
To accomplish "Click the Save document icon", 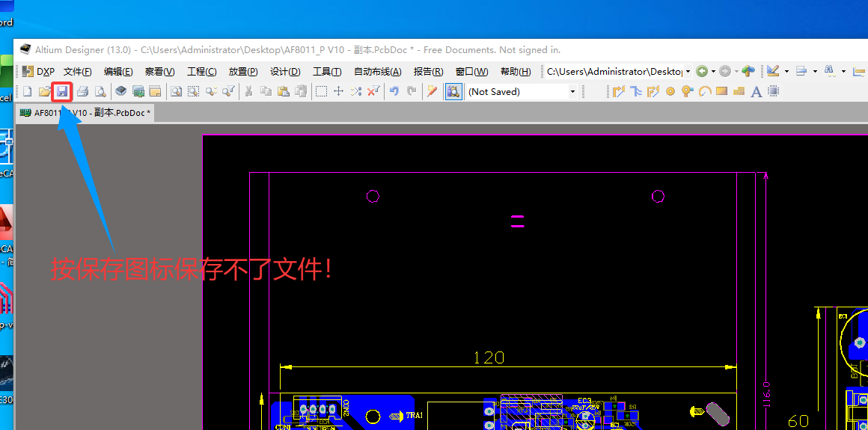I will pos(62,91).
